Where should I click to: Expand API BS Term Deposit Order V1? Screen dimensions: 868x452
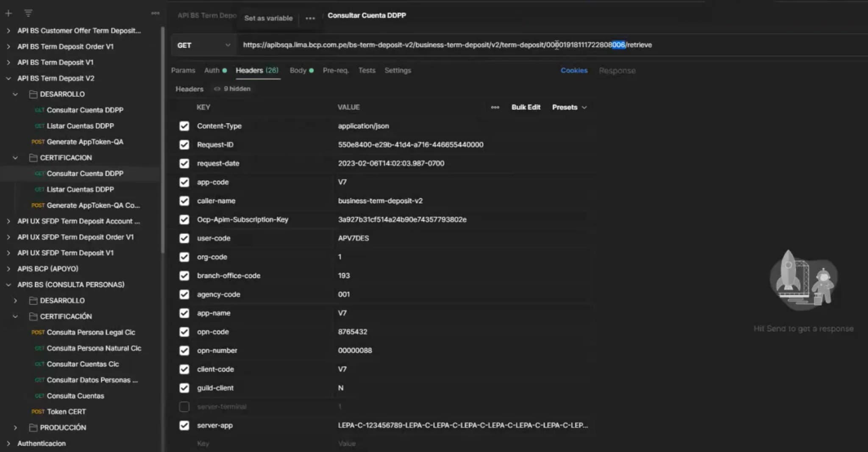tap(8, 47)
